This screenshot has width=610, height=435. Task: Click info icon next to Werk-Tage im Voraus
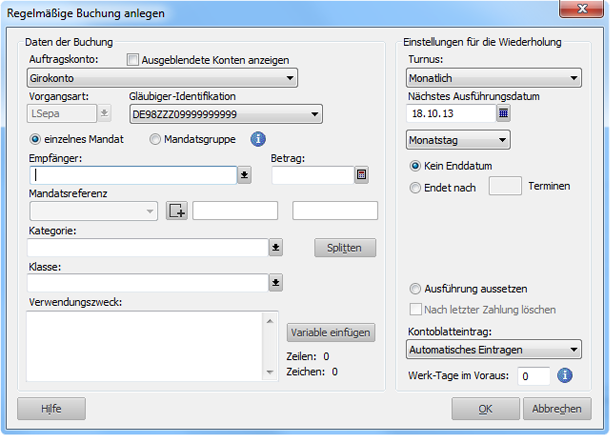[564, 376]
